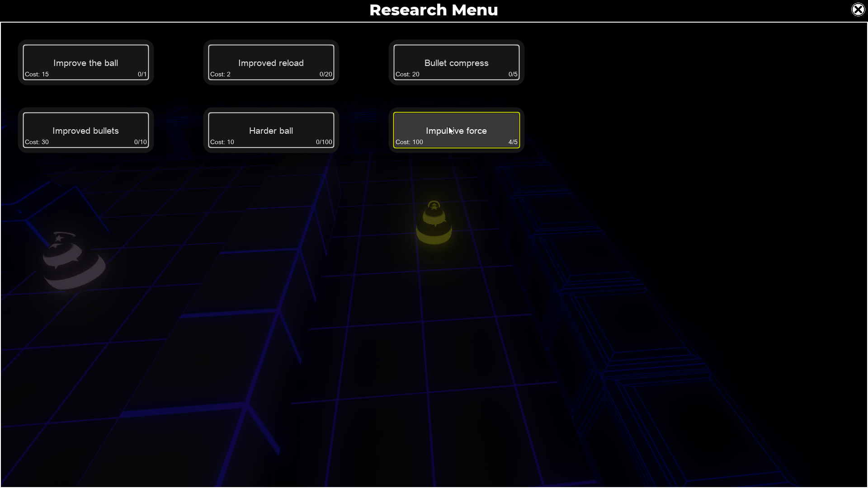Click the Cost: 30 label on Improved bullets

[x=37, y=142]
